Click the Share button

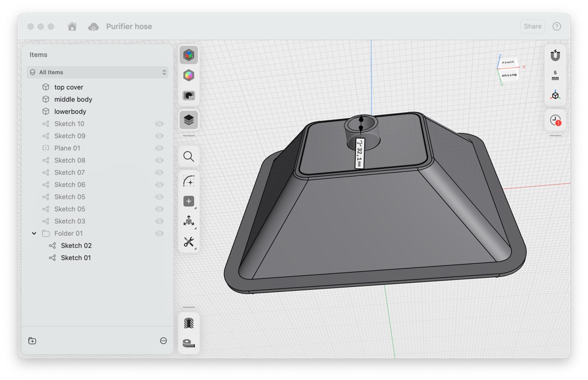click(x=532, y=26)
